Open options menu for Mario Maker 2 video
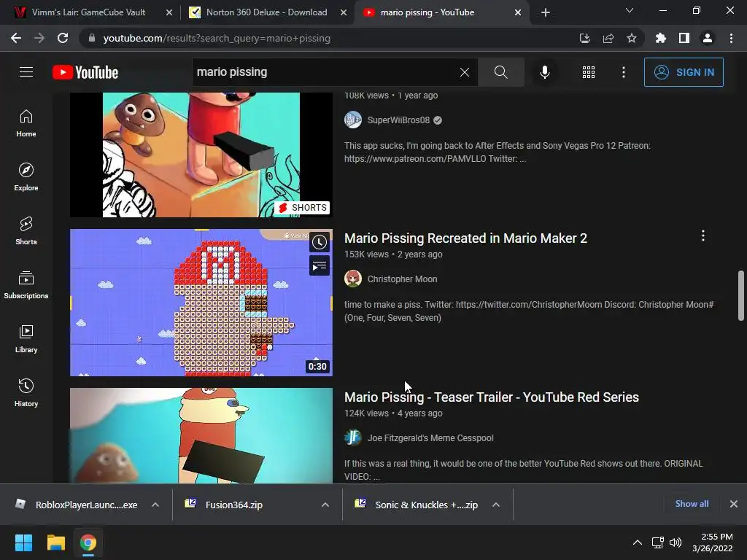This screenshot has width=747, height=560. tap(703, 236)
